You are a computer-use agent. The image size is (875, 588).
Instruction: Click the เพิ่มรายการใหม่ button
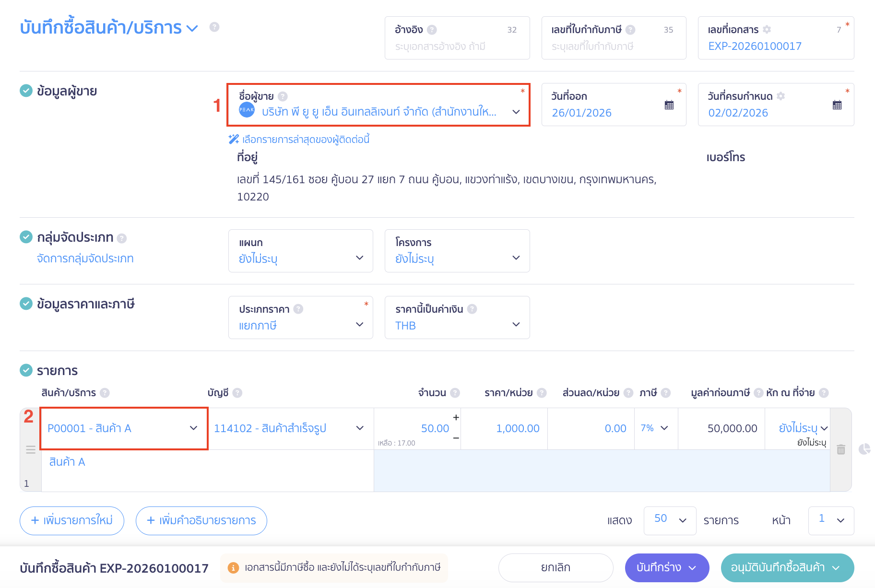72,520
